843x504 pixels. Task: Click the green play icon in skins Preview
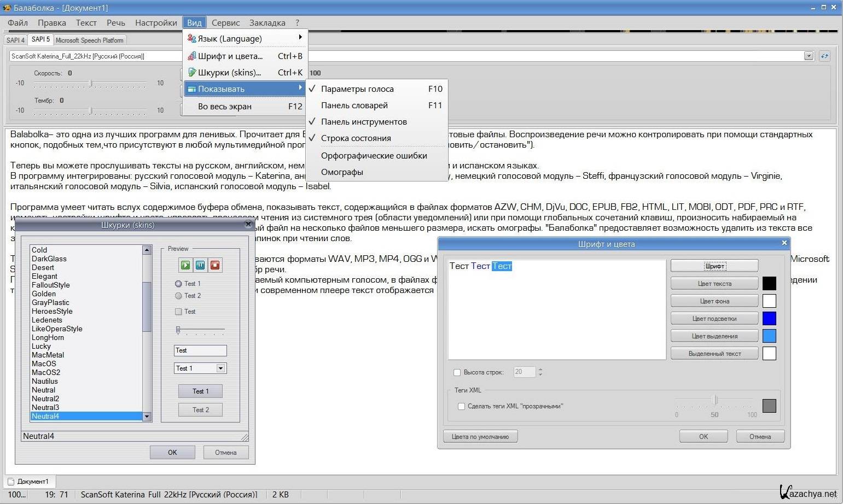185,265
